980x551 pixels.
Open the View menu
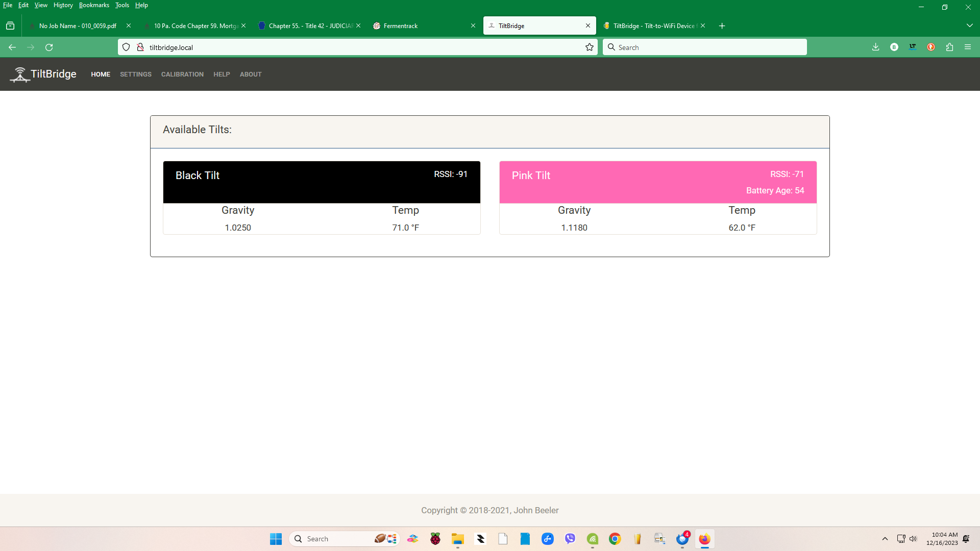click(41, 5)
